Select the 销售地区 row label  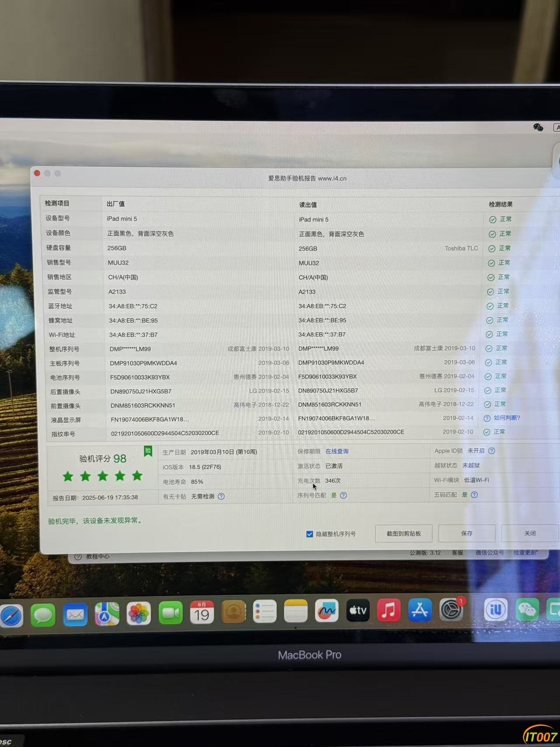[x=59, y=277]
